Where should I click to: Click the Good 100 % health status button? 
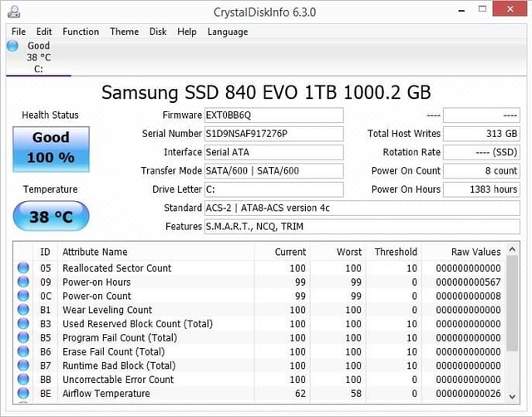point(52,150)
